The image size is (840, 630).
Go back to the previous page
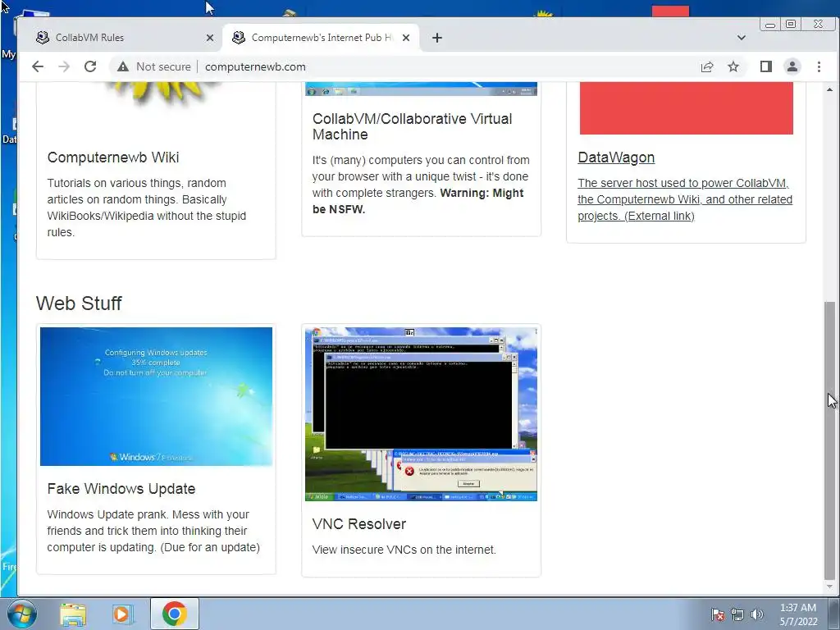pos(38,66)
